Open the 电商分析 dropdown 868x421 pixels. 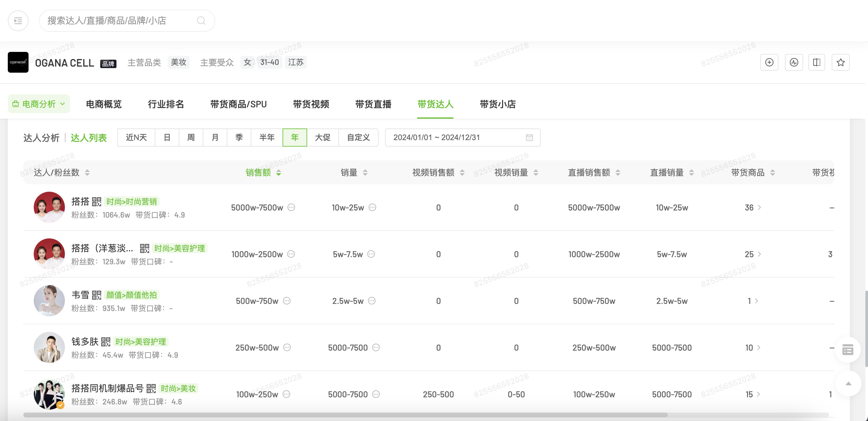coord(39,104)
